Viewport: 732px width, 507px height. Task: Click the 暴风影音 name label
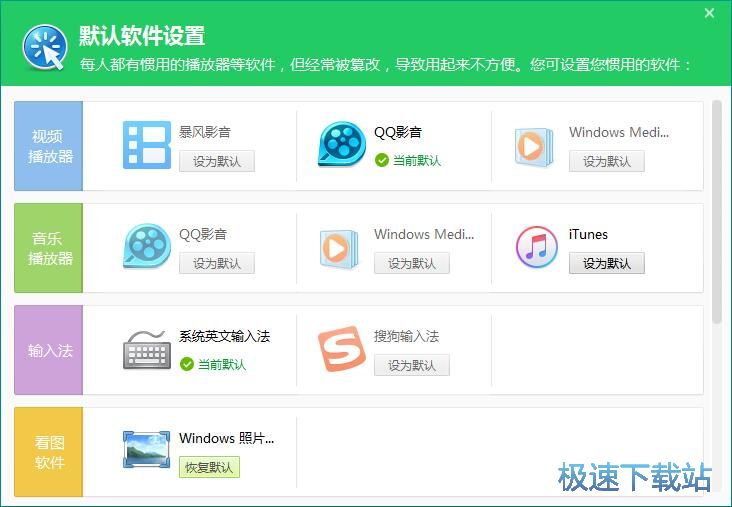[x=204, y=132]
